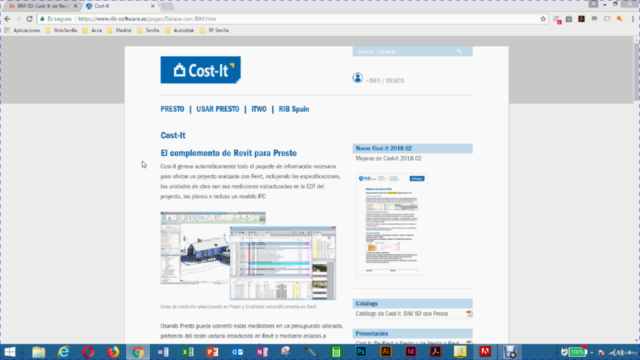This screenshot has width=640, height=360.
Task: Open a new browser tab
Action: point(167,6)
